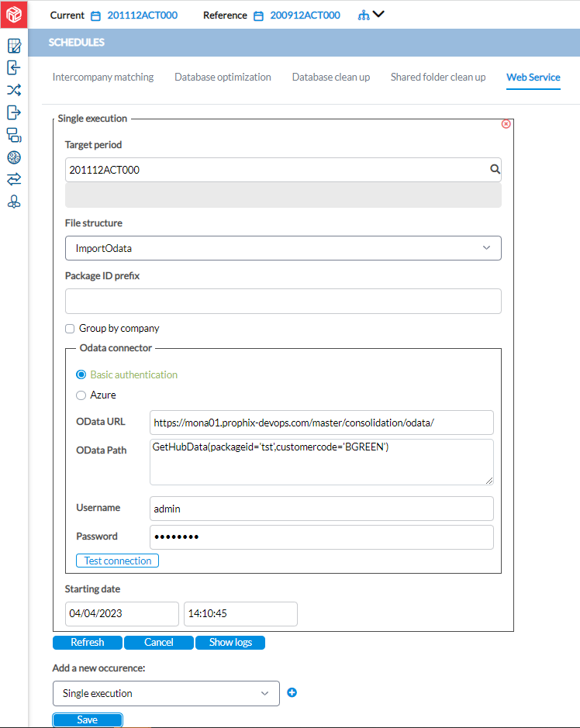
Task: Add new occurrence with blue plus icon
Action: pos(292,692)
